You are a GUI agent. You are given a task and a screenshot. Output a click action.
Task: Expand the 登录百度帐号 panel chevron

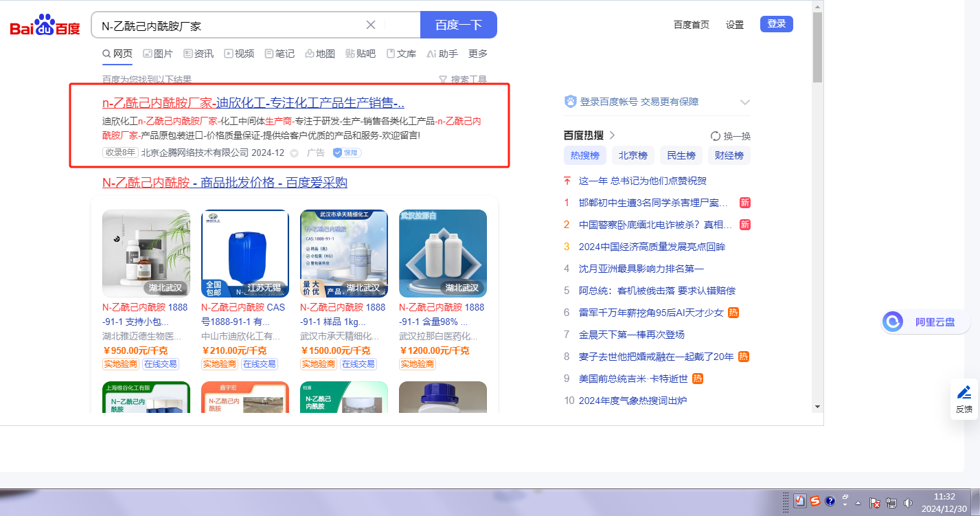point(745,102)
